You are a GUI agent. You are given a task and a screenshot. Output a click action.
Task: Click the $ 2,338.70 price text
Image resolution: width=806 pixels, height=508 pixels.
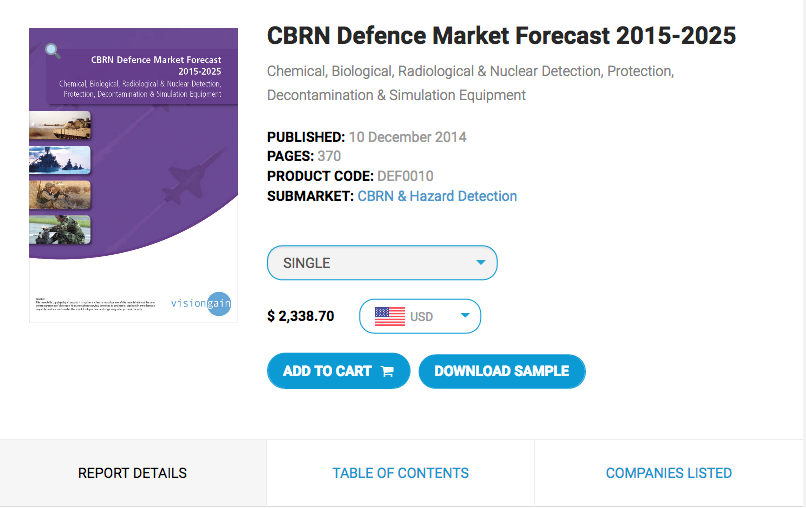tap(301, 316)
